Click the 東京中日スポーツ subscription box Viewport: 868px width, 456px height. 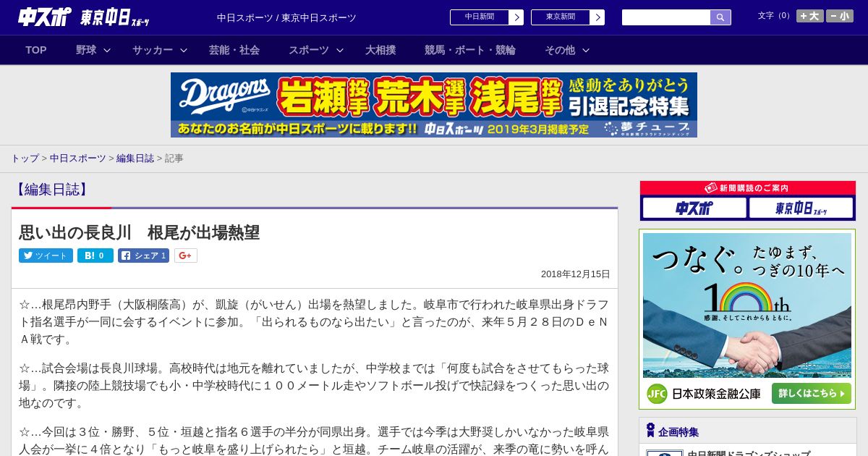pos(801,208)
